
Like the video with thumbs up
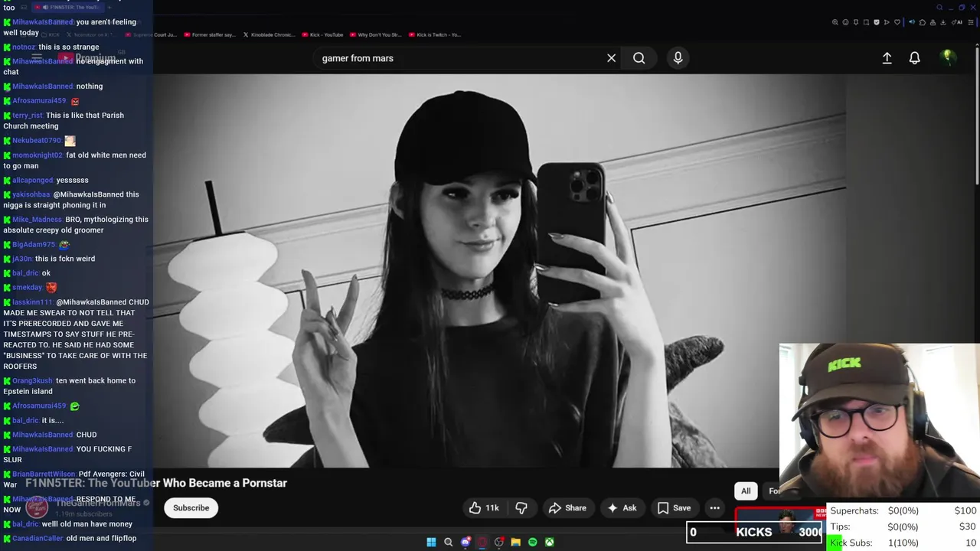tap(484, 508)
